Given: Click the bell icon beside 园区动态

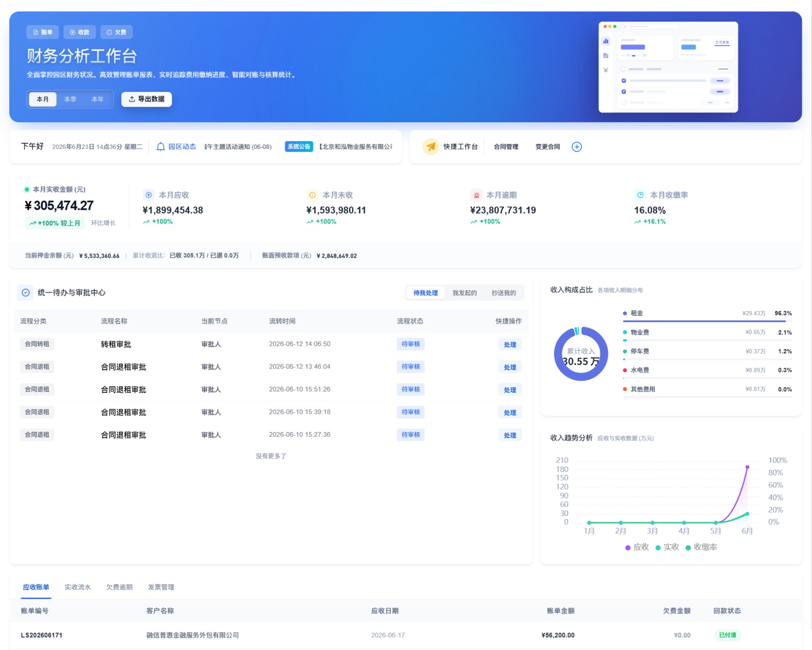Looking at the screenshot, I should pos(161,147).
